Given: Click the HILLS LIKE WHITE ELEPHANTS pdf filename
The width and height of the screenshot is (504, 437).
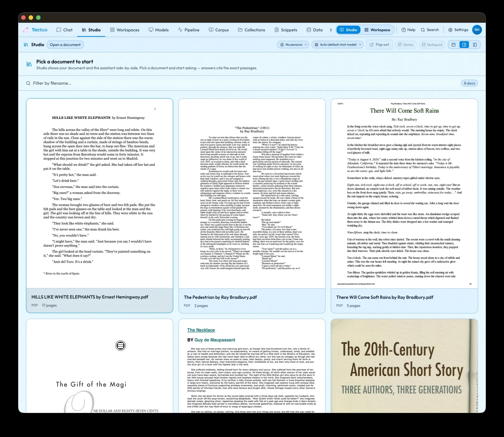Looking at the screenshot, I should pos(90,297).
